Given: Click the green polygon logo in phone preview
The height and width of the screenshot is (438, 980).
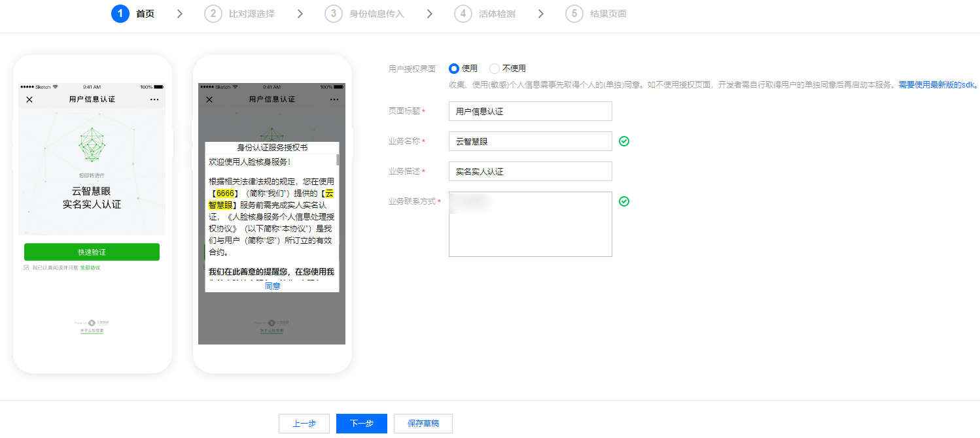Looking at the screenshot, I should point(92,144).
